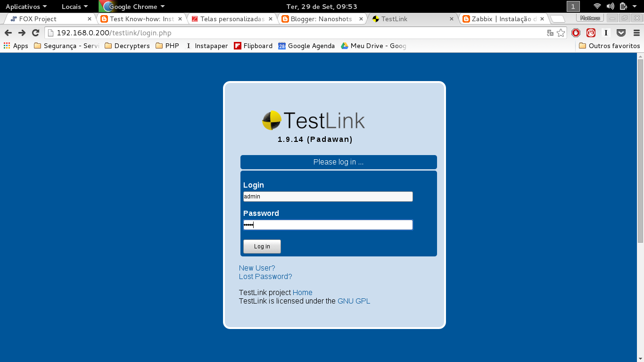Save page to Pocket via extension icon
This screenshot has width=644, height=362.
(621, 33)
